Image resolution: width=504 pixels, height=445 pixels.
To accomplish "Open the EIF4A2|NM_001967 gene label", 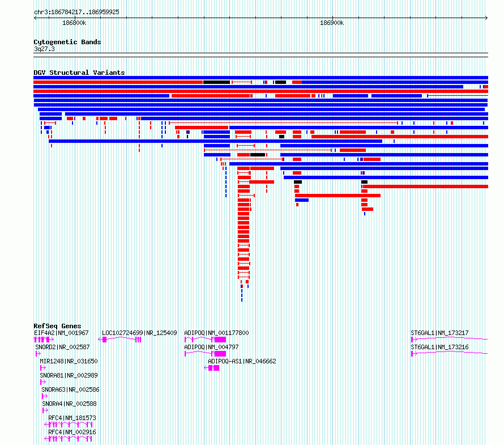I will pyautogui.click(x=61, y=333).
